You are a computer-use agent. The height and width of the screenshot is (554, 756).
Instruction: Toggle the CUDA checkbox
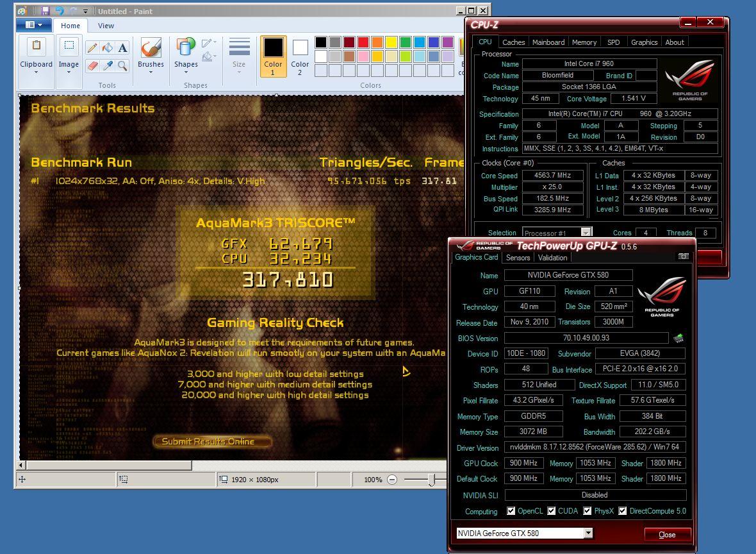[x=552, y=510]
